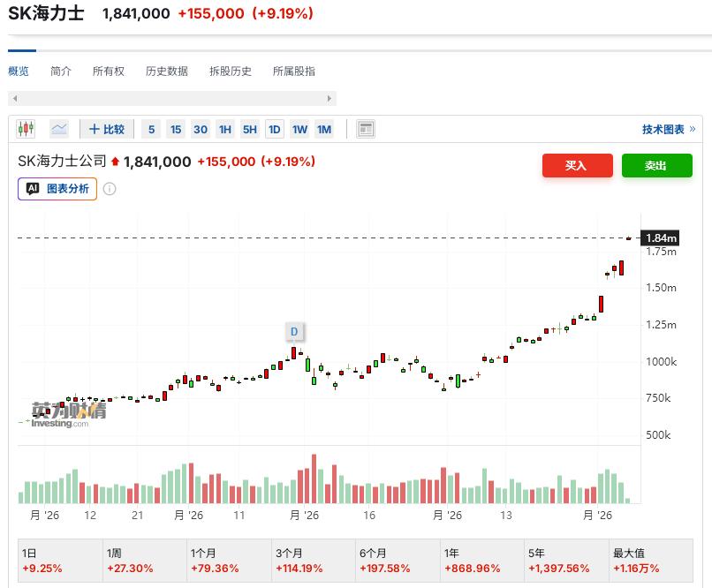Select the 1D interval button

274,129
